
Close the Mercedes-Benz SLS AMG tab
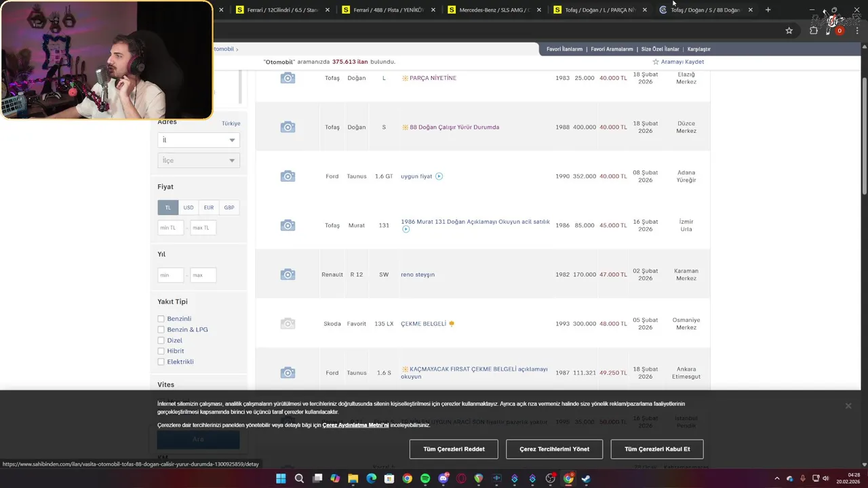[x=539, y=10]
